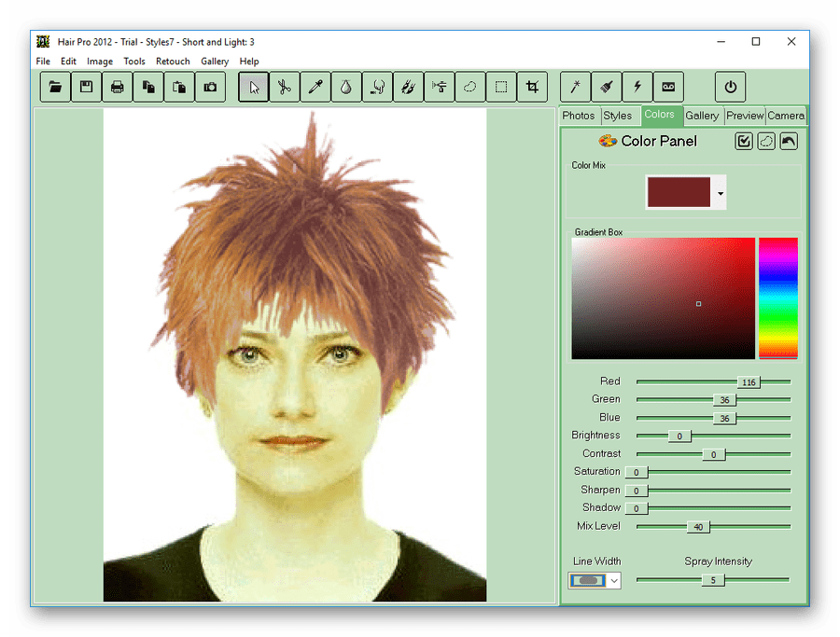Select the lightning bolt tool
Screen dimensions: 840x637
pos(637,87)
